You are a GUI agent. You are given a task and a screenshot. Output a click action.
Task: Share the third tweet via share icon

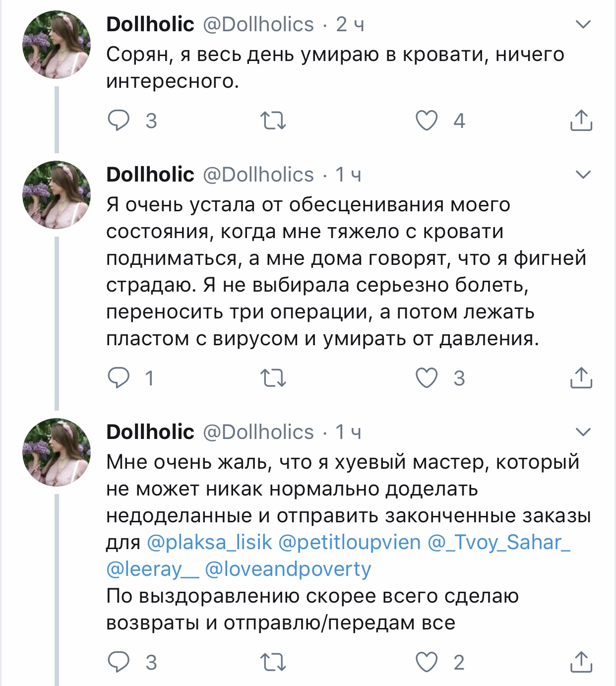click(581, 662)
